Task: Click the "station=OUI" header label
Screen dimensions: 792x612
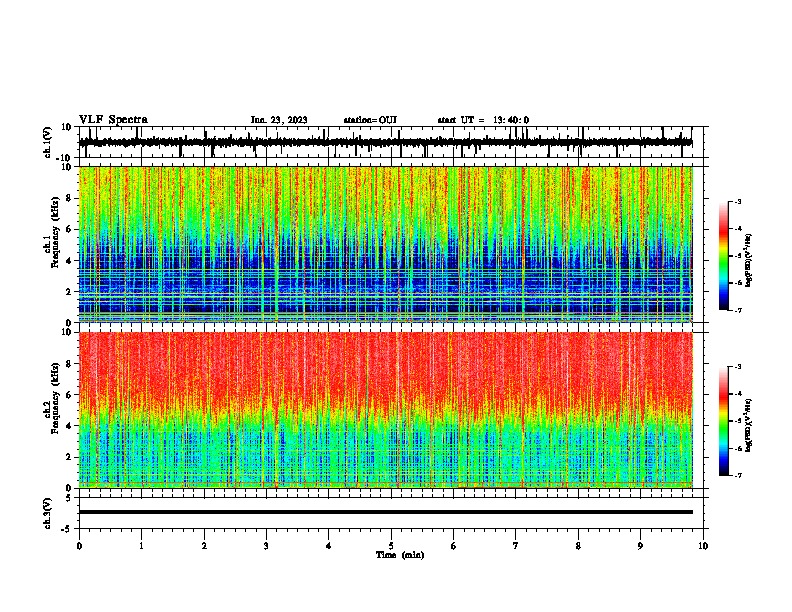Action: [370, 120]
